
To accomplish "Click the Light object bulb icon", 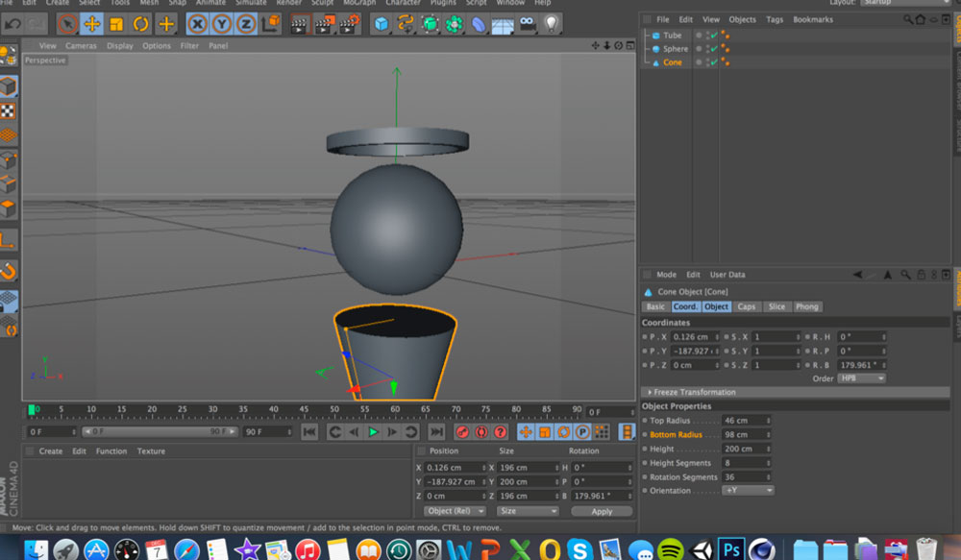I will (552, 24).
